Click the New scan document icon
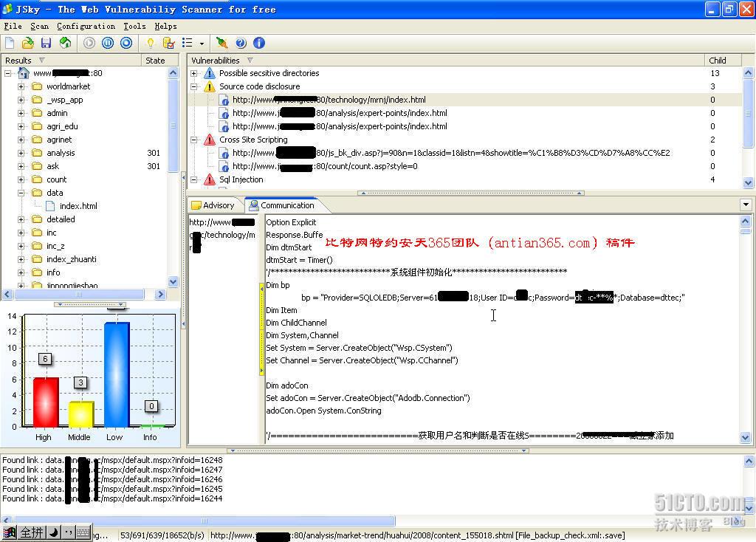 [x=10, y=44]
